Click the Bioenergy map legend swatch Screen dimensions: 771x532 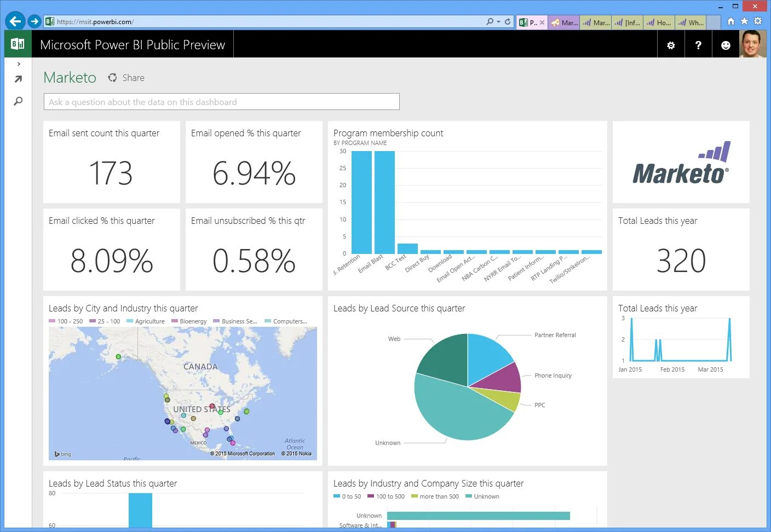click(175, 321)
